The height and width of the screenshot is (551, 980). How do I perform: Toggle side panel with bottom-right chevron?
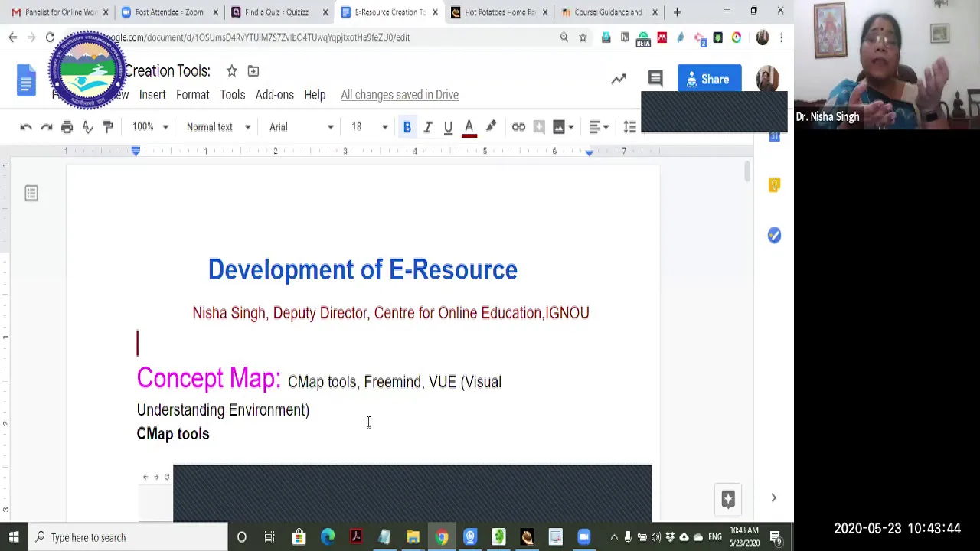pos(773,498)
